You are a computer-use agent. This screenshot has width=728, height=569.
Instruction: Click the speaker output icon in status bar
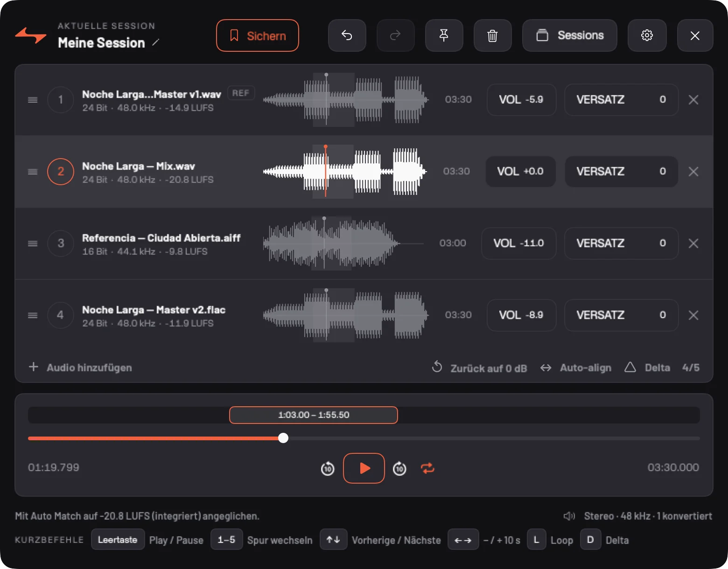569,516
